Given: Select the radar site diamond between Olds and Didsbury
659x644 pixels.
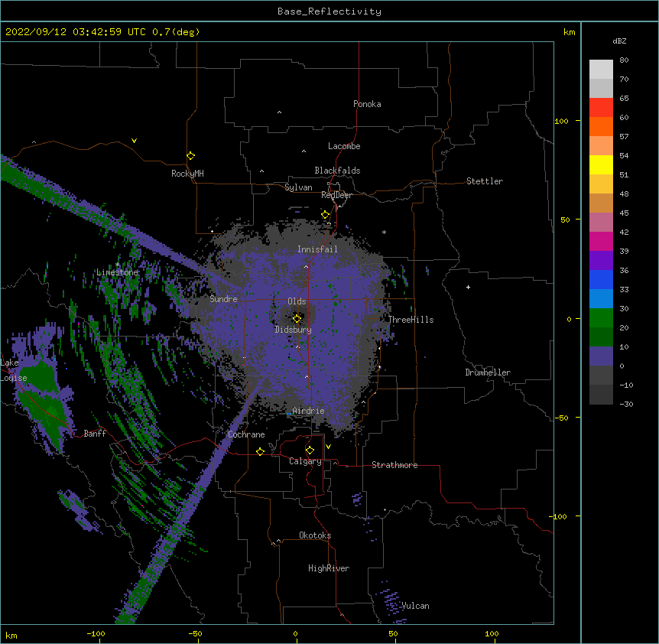Looking at the screenshot, I should point(297,318).
